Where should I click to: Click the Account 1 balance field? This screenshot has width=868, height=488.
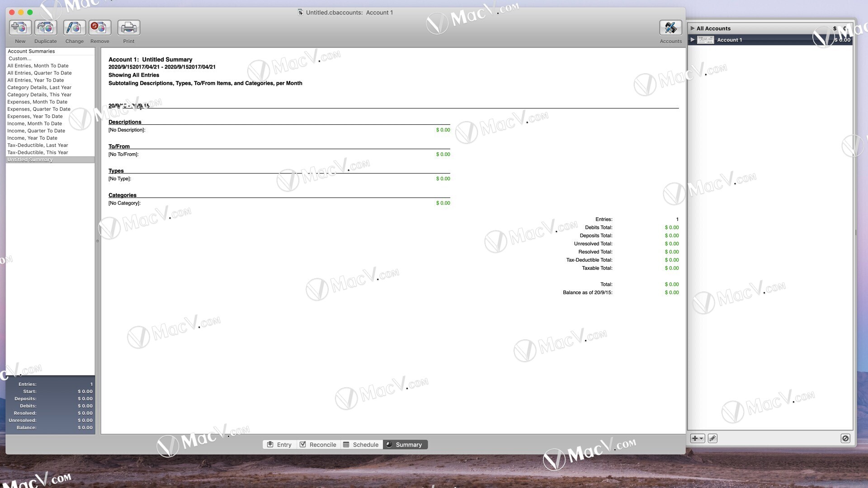pos(840,39)
